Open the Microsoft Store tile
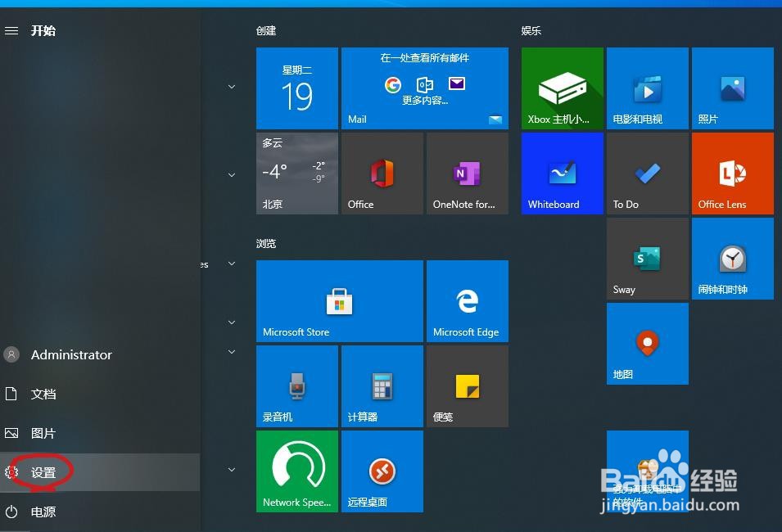 point(340,301)
